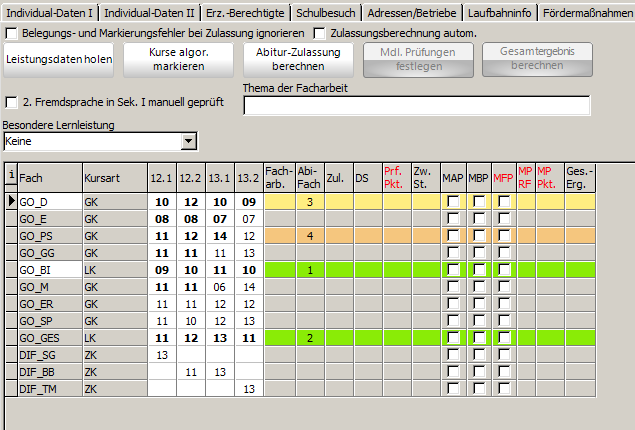Screen dimensions: 635x430
Task: Check 2. Fremdsprache in Sek. I manuell geprüft
Action: (11, 102)
